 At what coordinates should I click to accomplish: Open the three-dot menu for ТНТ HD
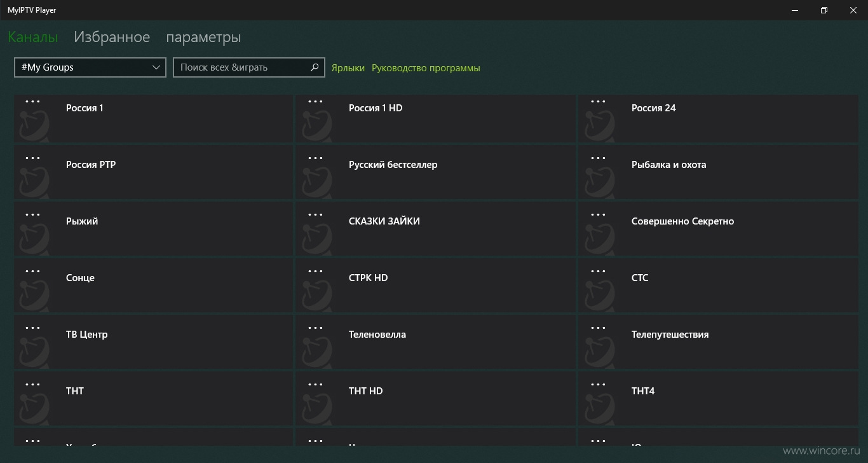coord(315,385)
